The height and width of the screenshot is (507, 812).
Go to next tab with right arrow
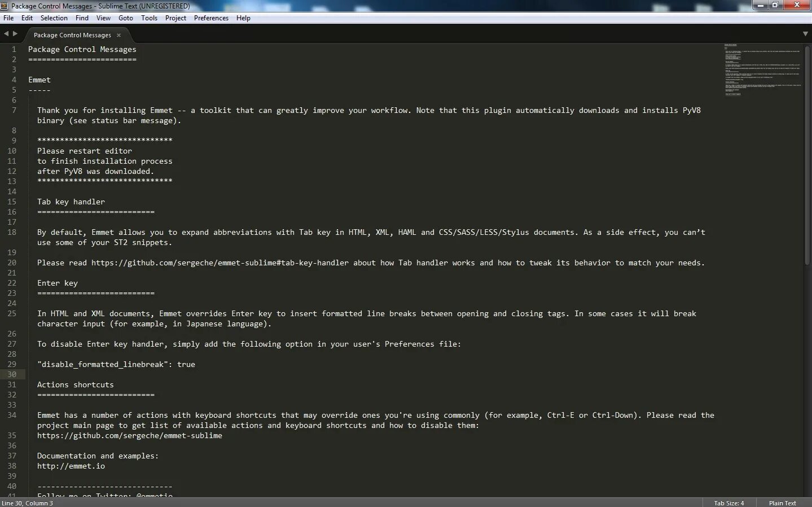click(x=15, y=34)
